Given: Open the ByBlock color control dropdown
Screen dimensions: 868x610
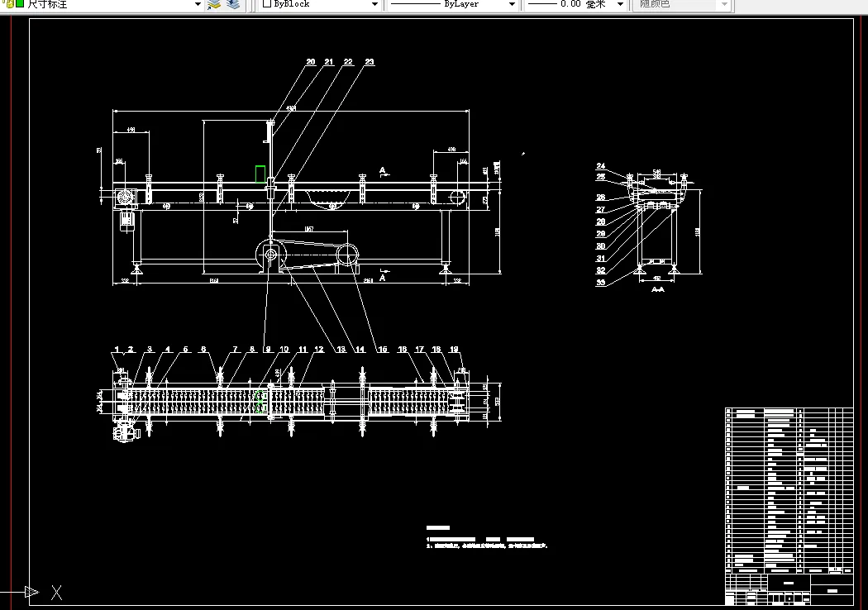Looking at the screenshot, I should pos(374,4).
